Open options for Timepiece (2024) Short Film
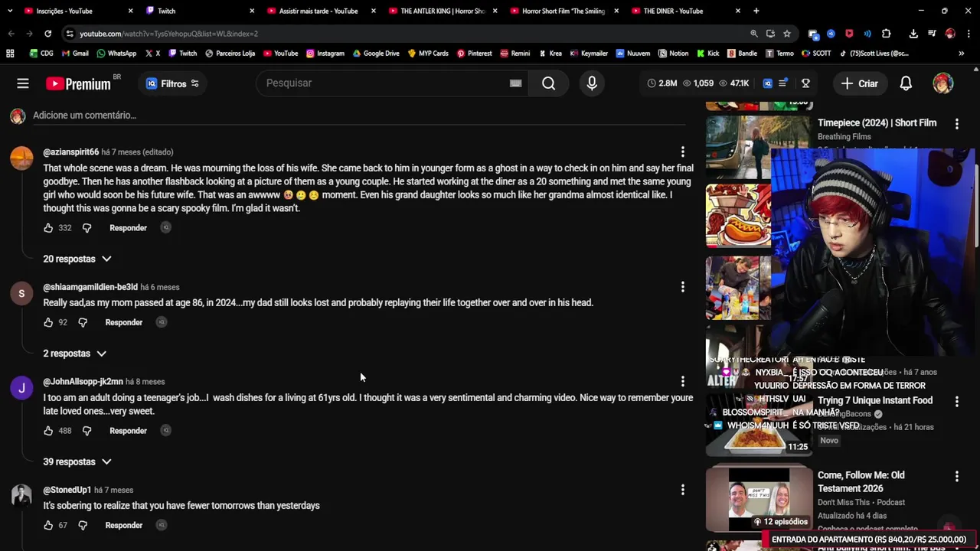Viewport: 980px width, 551px height. click(956, 123)
